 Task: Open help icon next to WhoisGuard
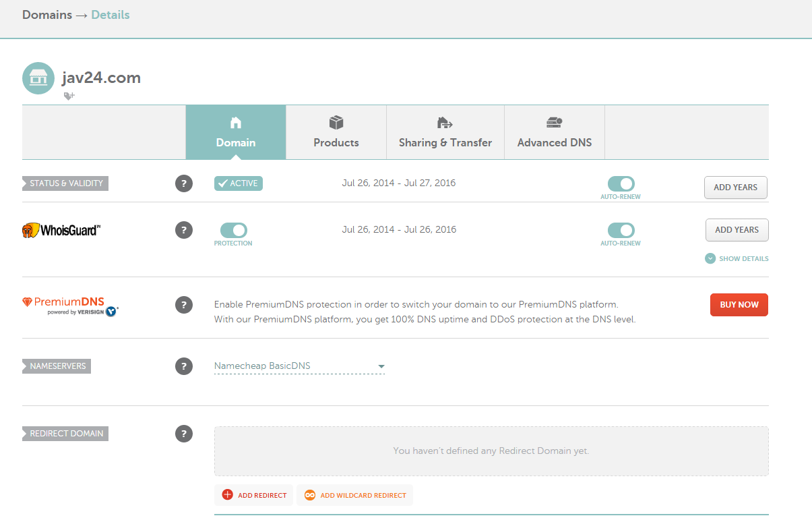coord(184,230)
